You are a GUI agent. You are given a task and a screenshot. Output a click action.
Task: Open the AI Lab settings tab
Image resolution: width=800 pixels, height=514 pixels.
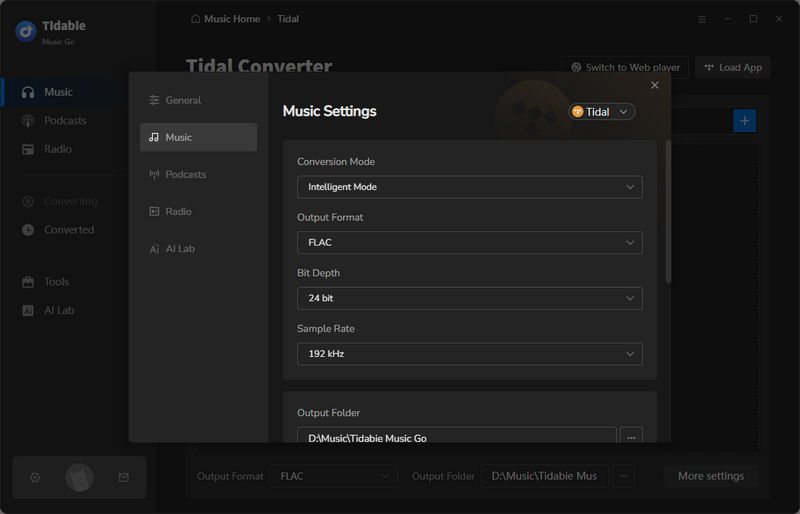[x=198, y=249]
